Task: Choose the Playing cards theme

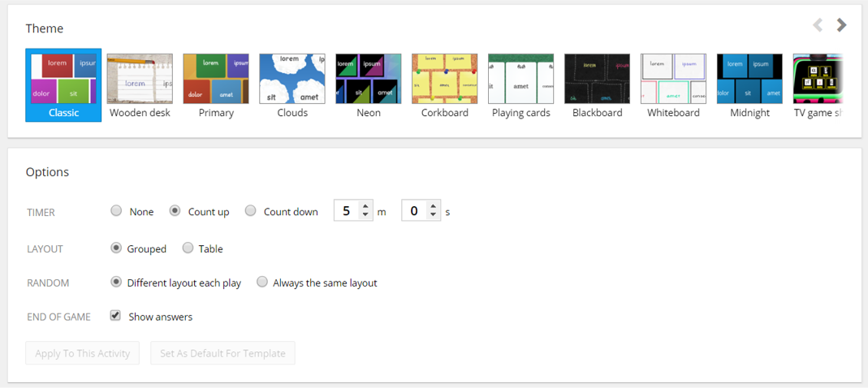Action: pyautogui.click(x=520, y=80)
